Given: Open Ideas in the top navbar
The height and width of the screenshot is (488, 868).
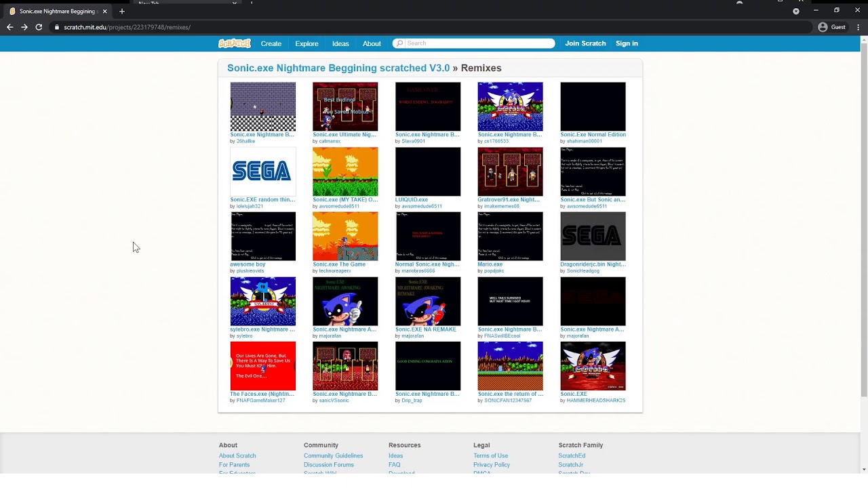Looking at the screenshot, I should (340, 43).
